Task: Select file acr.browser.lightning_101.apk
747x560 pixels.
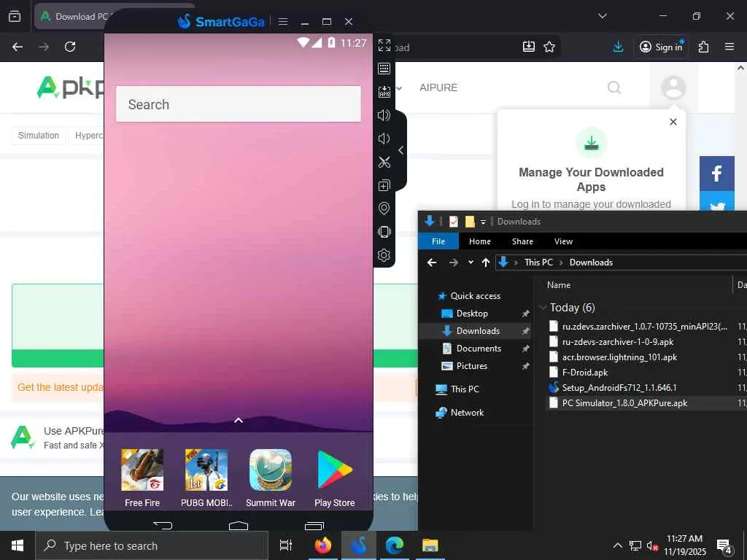Action: (x=619, y=357)
